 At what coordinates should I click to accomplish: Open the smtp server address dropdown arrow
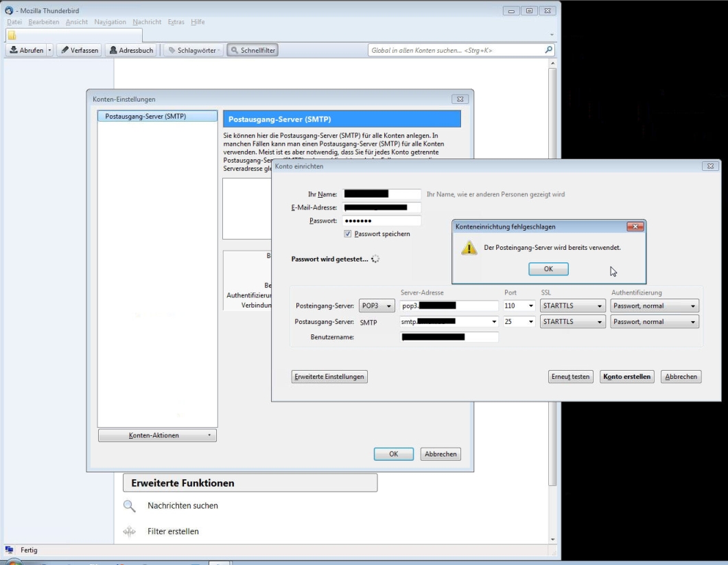494,321
